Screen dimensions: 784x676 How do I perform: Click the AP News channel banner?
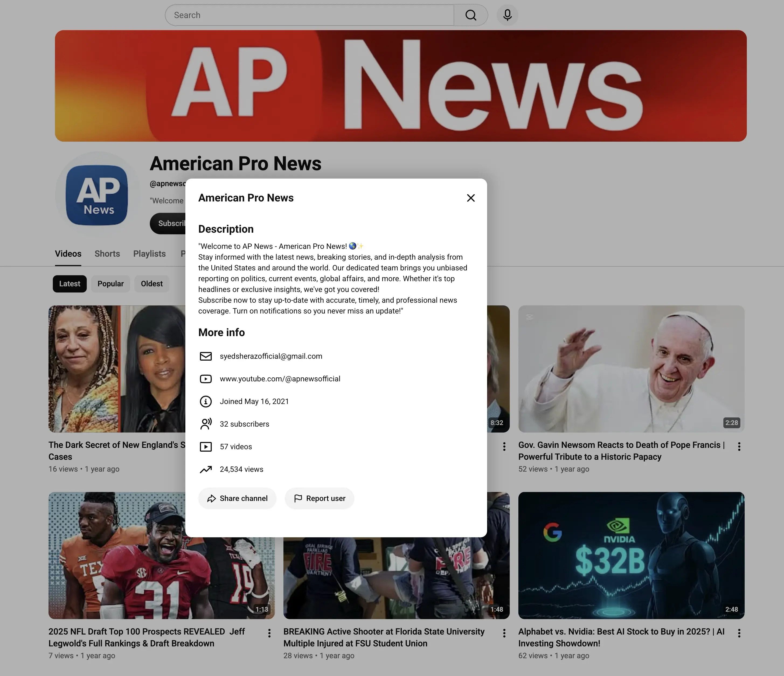[x=401, y=86]
